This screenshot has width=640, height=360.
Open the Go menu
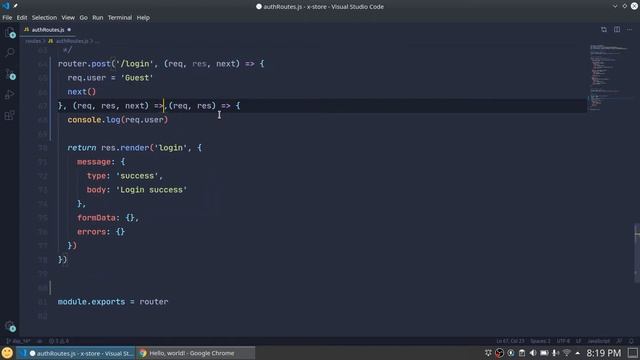pos(83,18)
